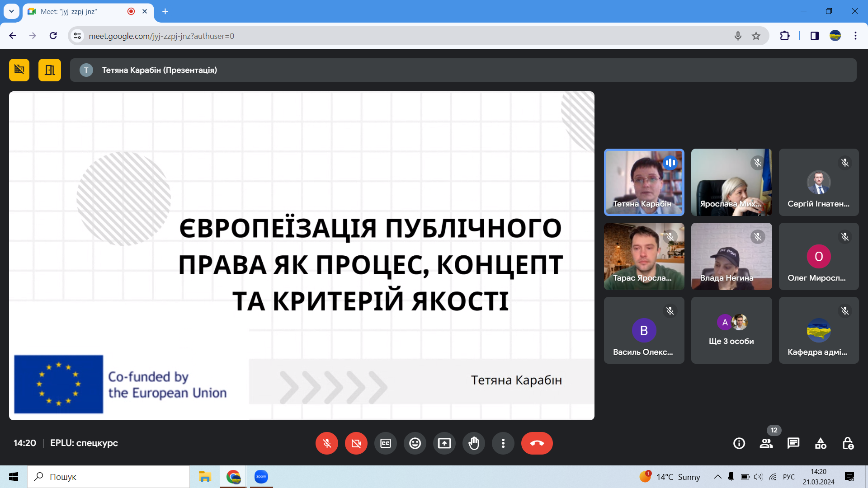Click the Present now screen share icon

444,443
